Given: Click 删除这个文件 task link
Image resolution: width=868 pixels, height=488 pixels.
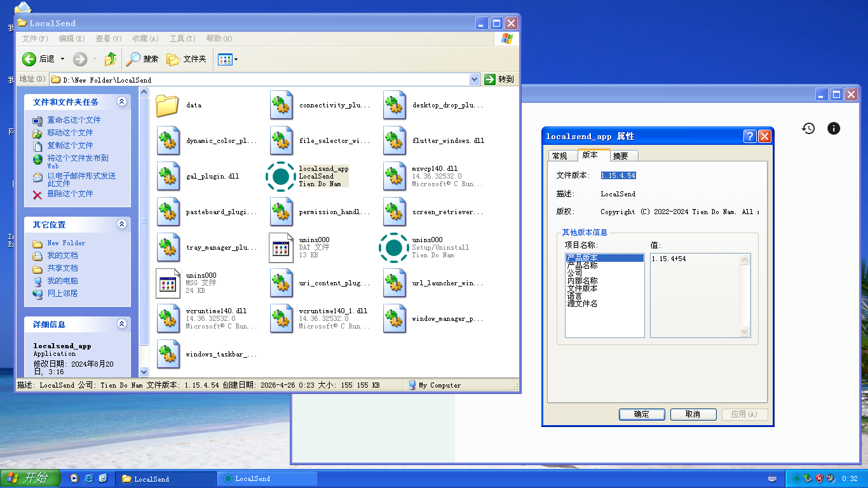Looking at the screenshot, I should coord(70,194).
